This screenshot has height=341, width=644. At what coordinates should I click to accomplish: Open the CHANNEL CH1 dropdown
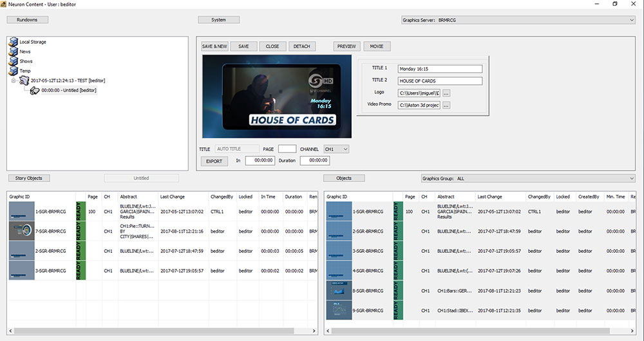click(345, 149)
